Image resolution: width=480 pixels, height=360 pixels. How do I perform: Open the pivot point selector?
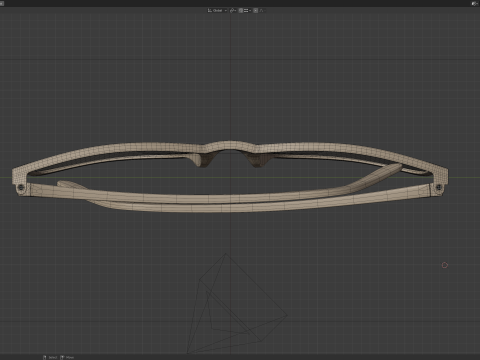pyautogui.click(x=233, y=10)
